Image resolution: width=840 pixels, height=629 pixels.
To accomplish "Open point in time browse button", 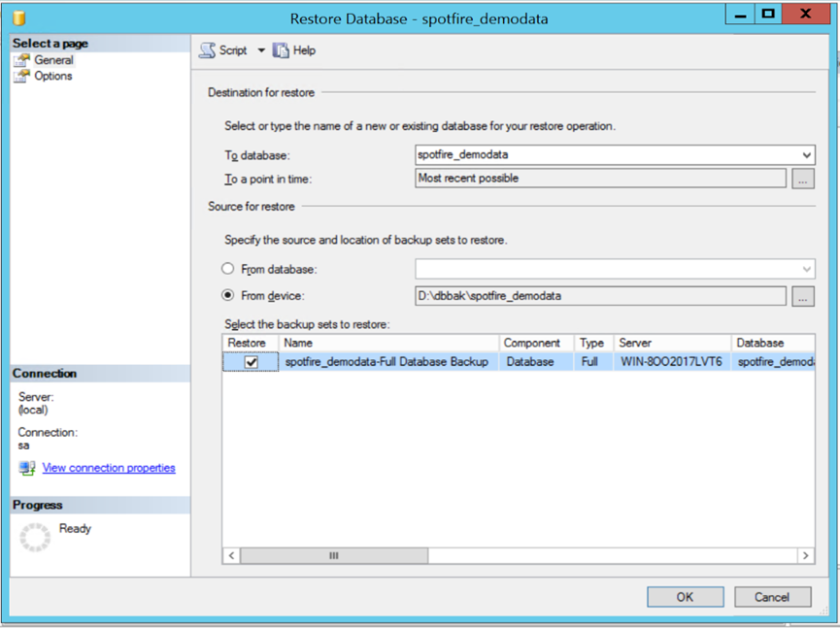I will pyautogui.click(x=802, y=179).
